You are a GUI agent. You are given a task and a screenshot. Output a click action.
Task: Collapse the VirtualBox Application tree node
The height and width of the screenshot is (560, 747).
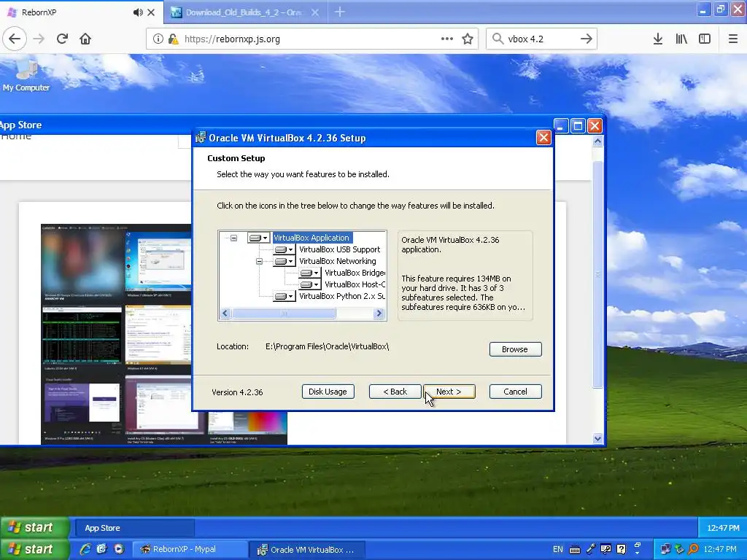pos(233,238)
